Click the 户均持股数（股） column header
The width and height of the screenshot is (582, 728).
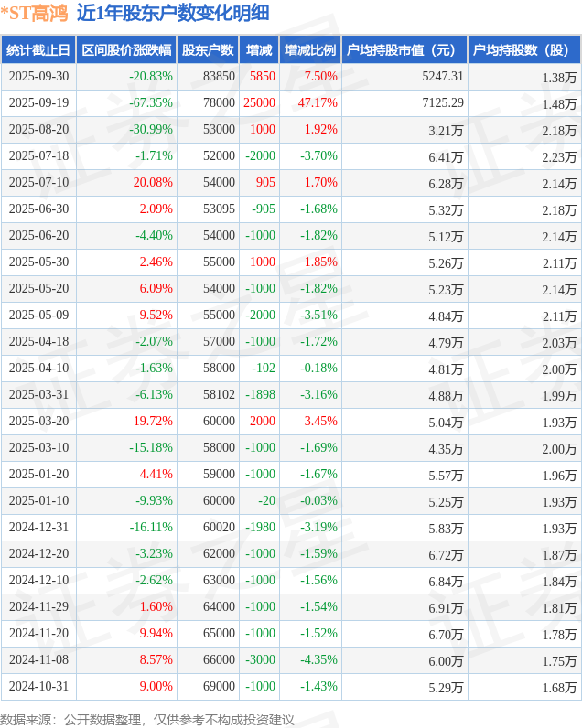pos(523,50)
